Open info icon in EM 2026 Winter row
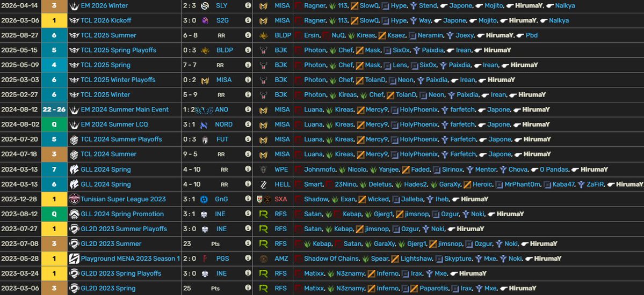This screenshot has width=644, height=295. coord(248,6)
